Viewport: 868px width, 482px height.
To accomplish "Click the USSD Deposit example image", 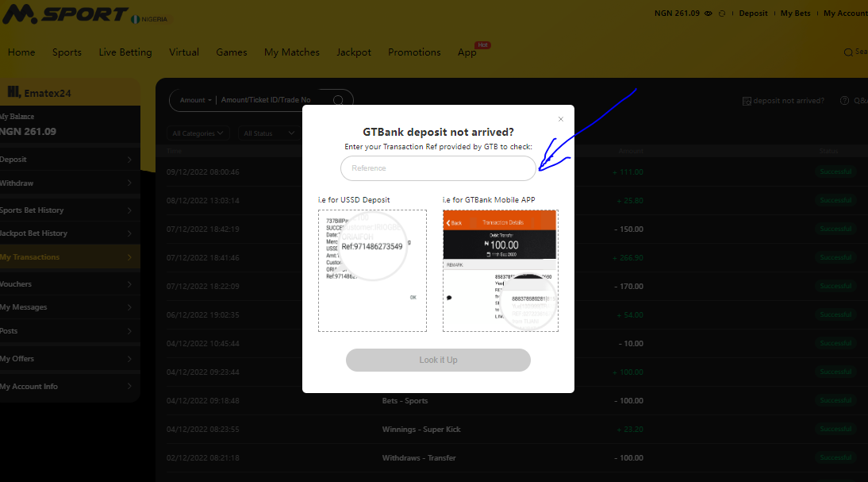I will [372, 270].
